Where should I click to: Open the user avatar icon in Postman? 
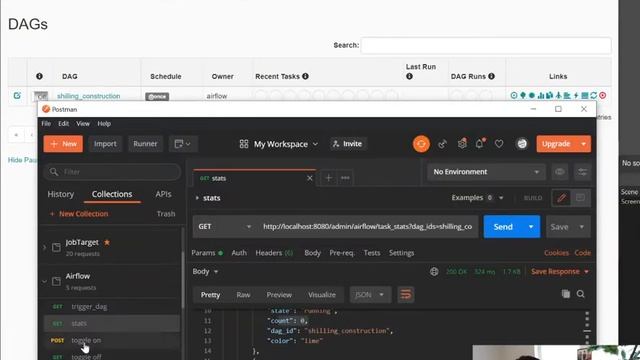[522, 144]
